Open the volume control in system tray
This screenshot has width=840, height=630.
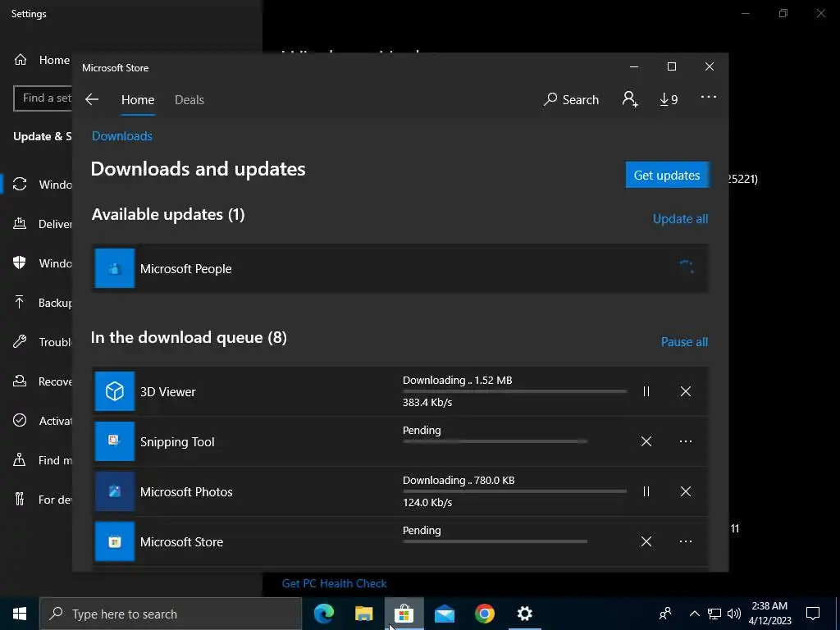[734, 614]
